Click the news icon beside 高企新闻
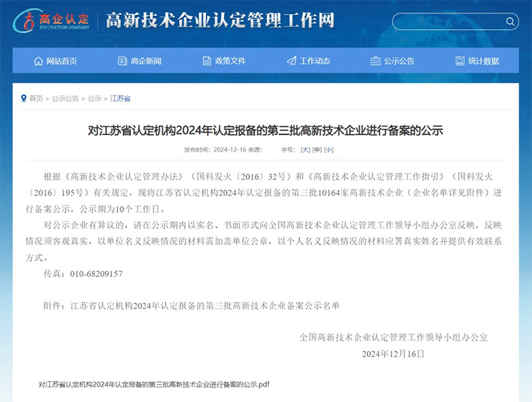Screen dimensions: 532x402 [x=122, y=61]
